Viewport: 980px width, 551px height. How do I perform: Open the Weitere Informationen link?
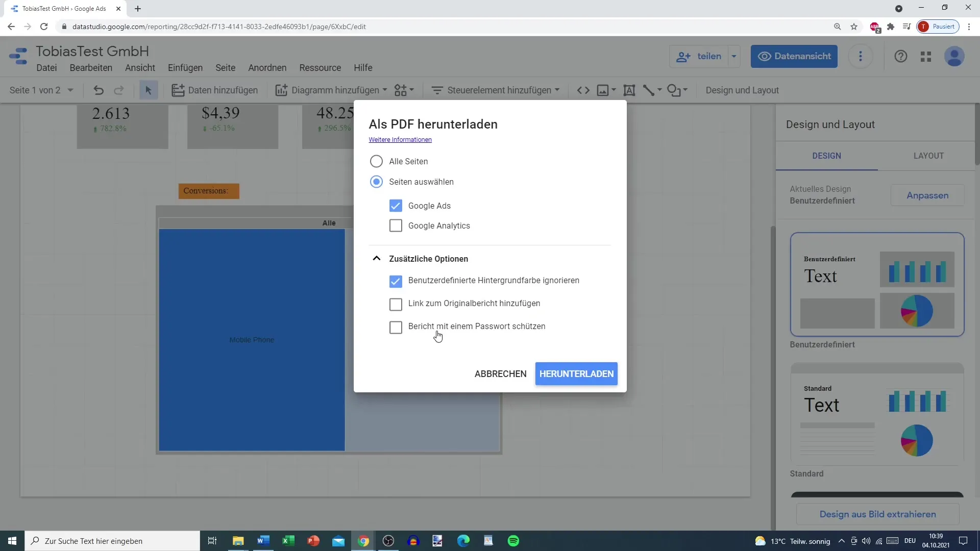click(x=400, y=140)
